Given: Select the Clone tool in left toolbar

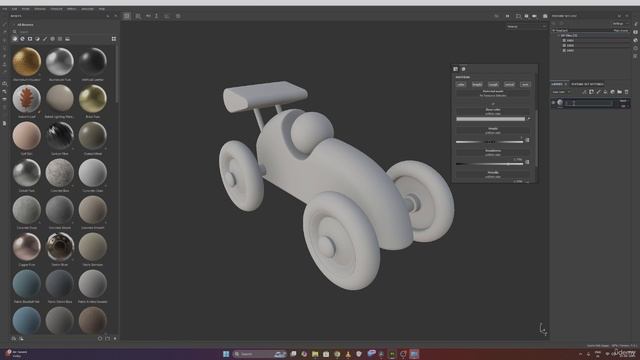Looking at the screenshot, I should coord(4,64).
